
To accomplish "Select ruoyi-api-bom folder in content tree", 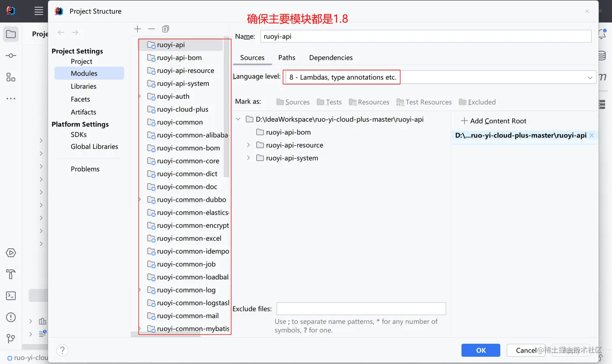I will tap(284, 132).
